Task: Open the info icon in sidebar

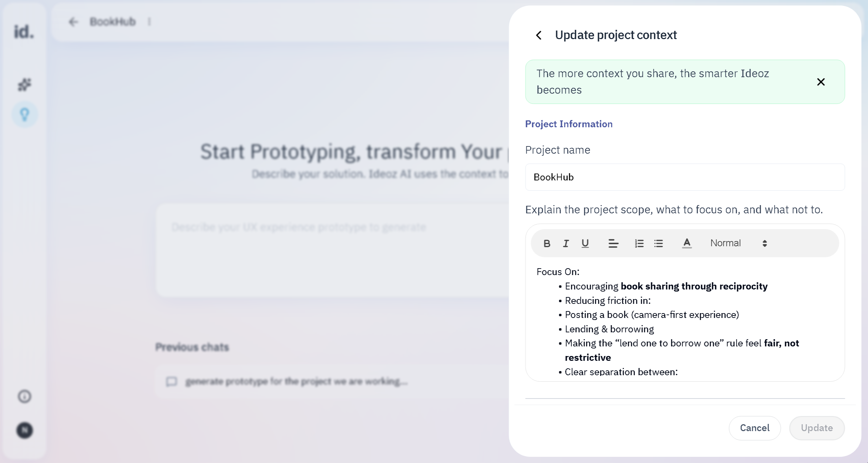Action: tap(25, 396)
